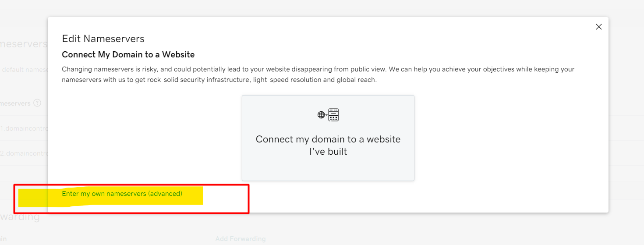The width and height of the screenshot is (644, 245).
Task: Open Enter my own nameservers (advanced)
Action: [122, 194]
